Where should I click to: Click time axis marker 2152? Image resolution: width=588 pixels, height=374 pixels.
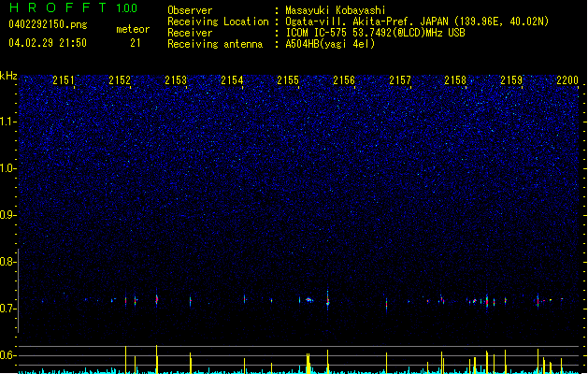[x=120, y=80]
